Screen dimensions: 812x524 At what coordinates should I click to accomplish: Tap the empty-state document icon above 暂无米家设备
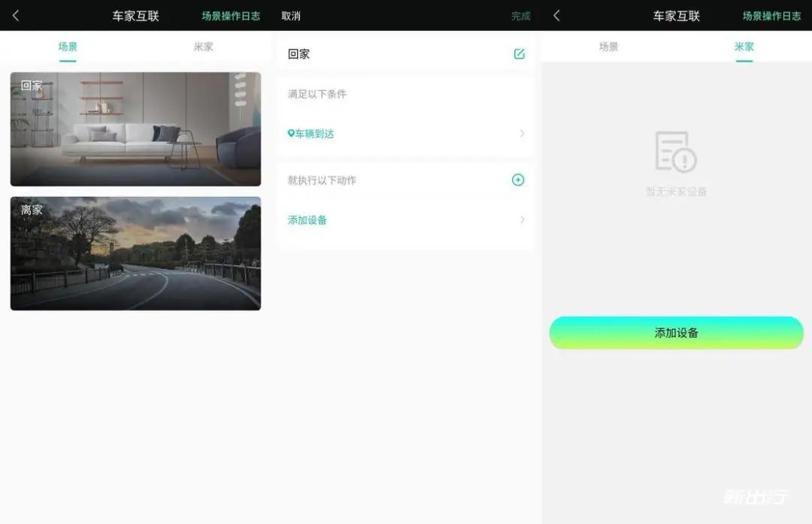click(675, 152)
